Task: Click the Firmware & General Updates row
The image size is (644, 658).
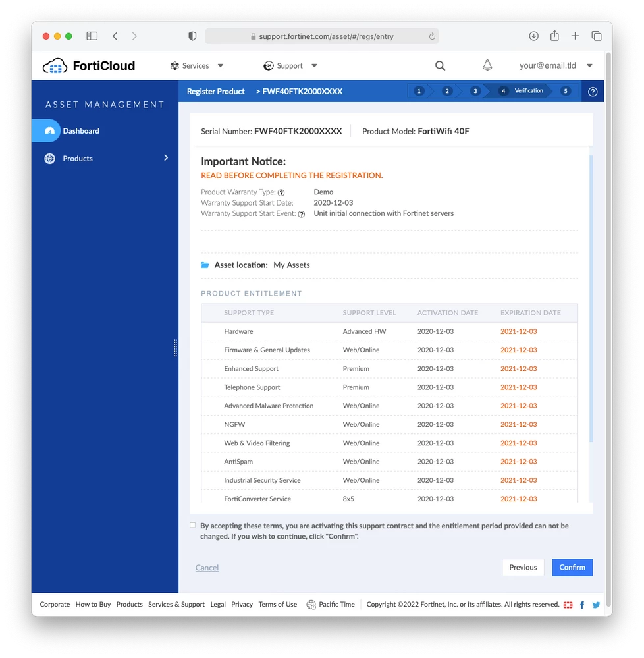Action: (x=389, y=350)
